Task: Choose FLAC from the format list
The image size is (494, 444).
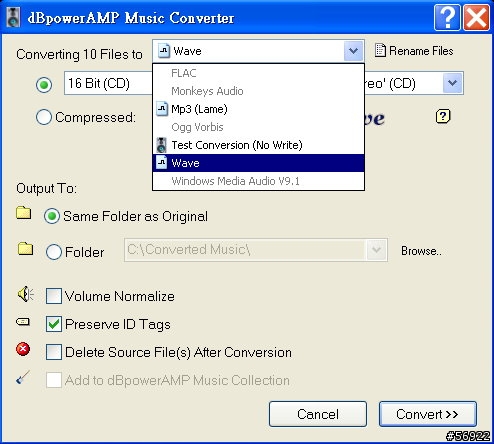Action: coord(258,73)
